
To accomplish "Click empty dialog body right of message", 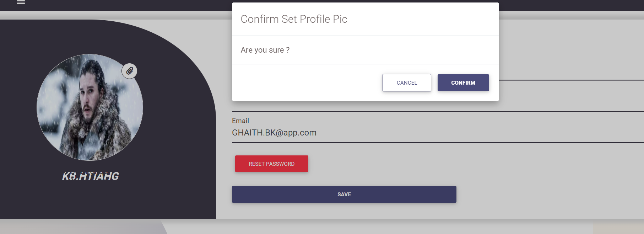I will click(x=391, y=50).
